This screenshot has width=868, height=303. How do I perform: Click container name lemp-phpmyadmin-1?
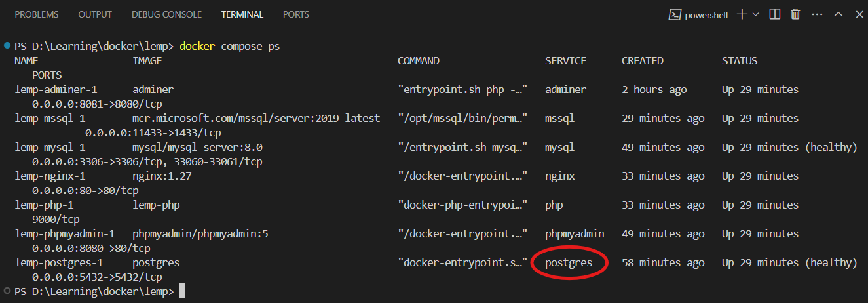click(x=65, y=233)
